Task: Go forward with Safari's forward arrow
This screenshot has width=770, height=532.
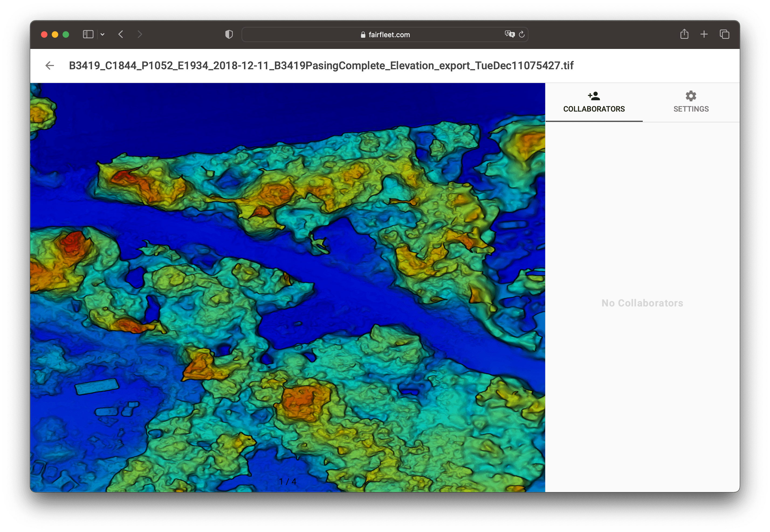Action: pos(140,34)
